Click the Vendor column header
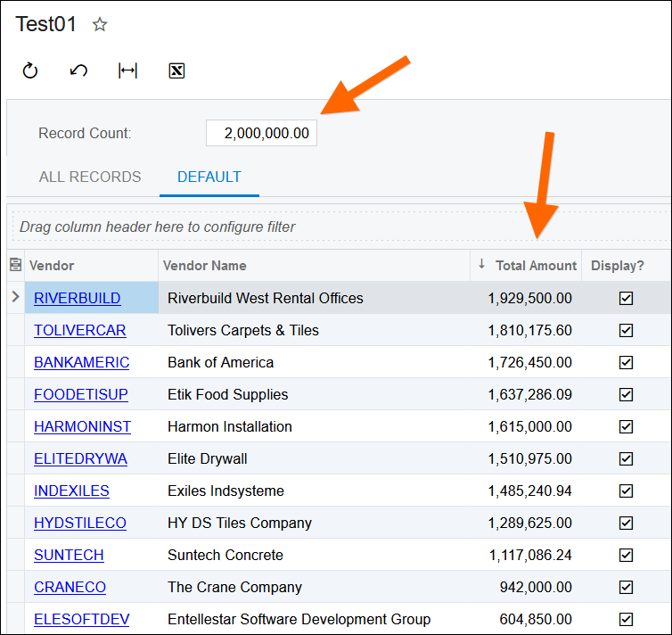The height and width of the screenshot is (635, 672). [52, 265]
